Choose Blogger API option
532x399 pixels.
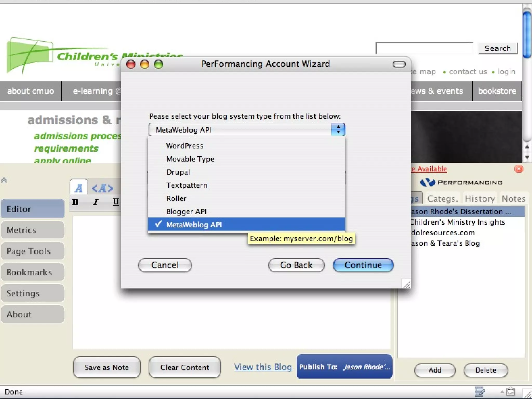(186, 212)
